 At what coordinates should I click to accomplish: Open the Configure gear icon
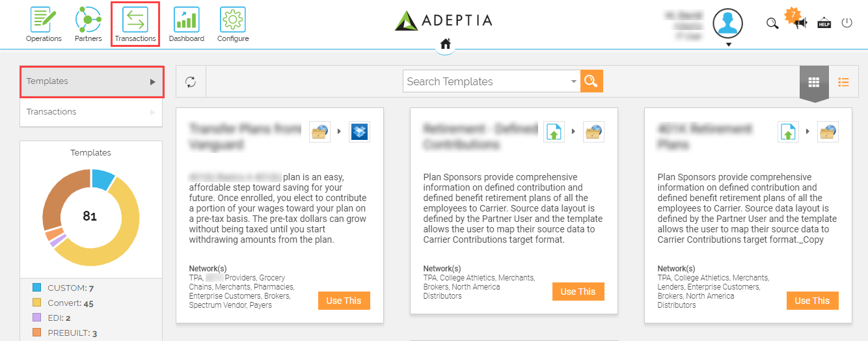coord(233,20)
